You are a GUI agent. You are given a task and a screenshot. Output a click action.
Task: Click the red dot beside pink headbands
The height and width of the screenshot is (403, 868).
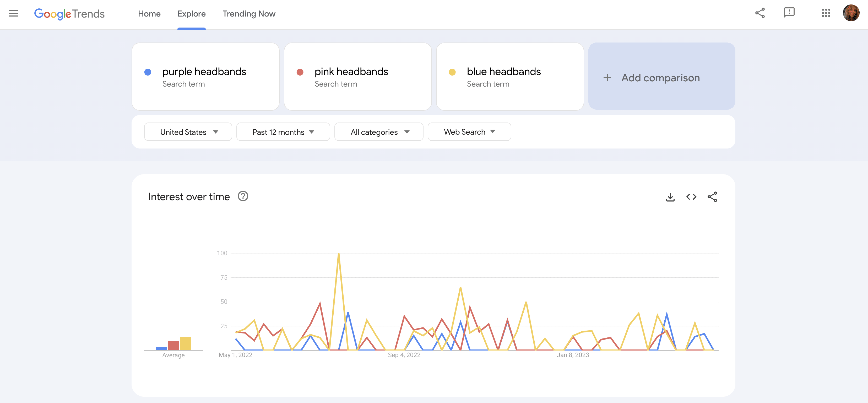tap(300, 72)
